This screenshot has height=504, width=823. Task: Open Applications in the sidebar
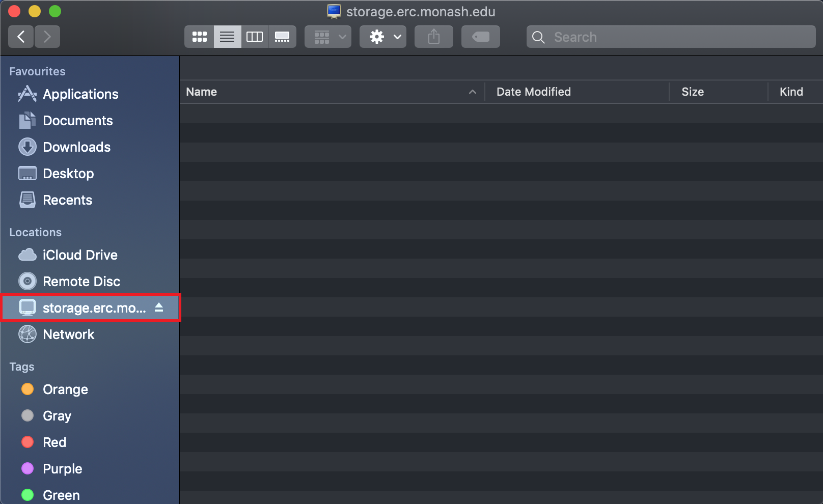[x=80, y=94]
